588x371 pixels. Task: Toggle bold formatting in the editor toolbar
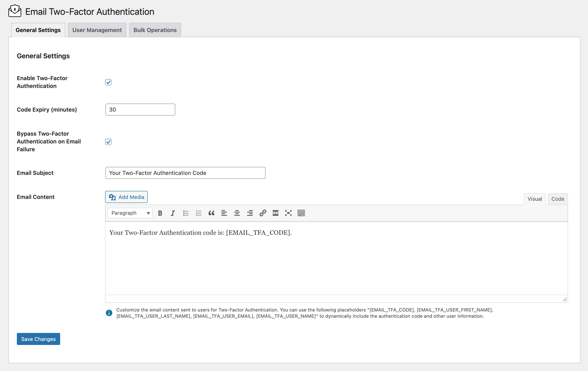tap(160, 213)
